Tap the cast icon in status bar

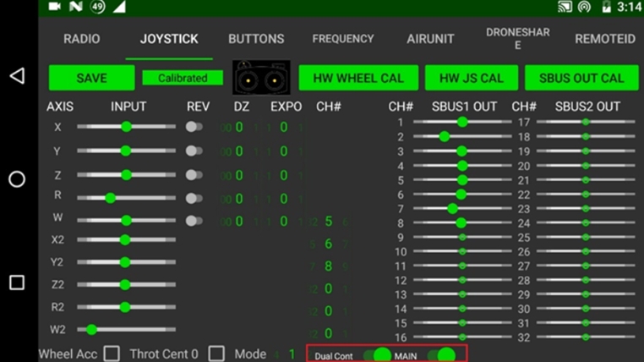pyautogui.click(x=565, y=7)
